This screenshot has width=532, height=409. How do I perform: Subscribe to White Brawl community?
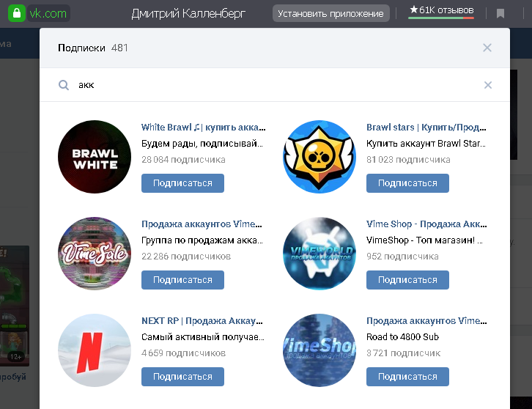[182, 183]
